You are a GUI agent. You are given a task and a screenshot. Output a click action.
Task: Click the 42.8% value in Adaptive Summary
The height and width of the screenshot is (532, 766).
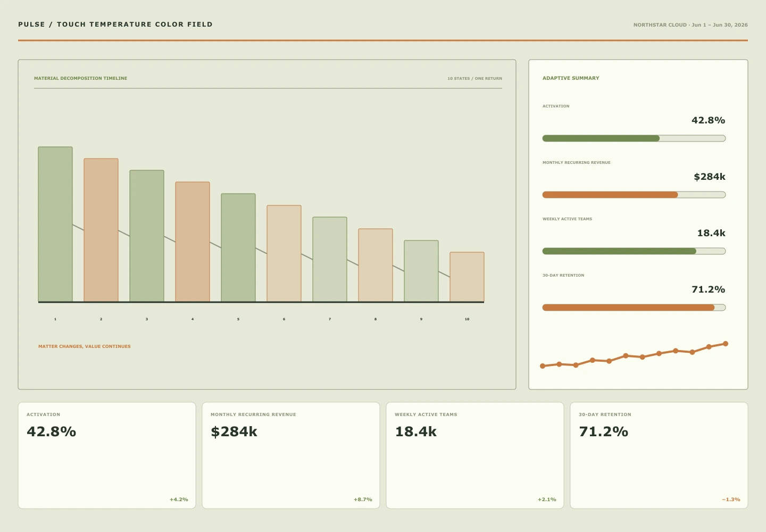coord(708,120)
